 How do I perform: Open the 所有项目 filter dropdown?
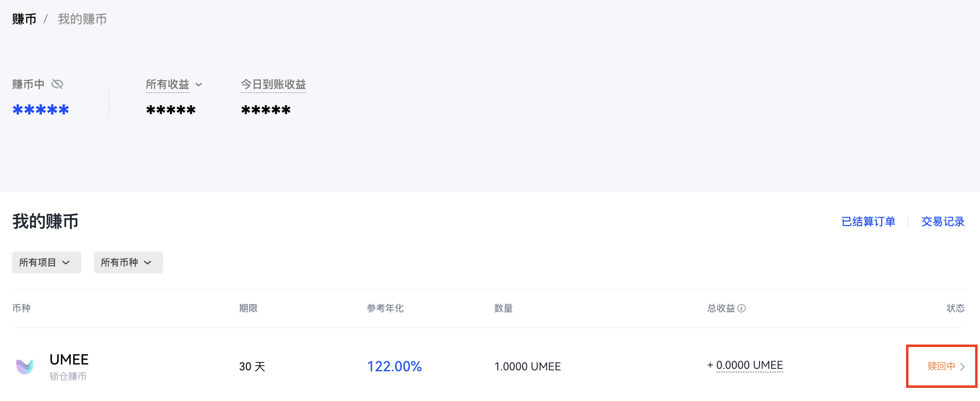click(x=46, y=263)
